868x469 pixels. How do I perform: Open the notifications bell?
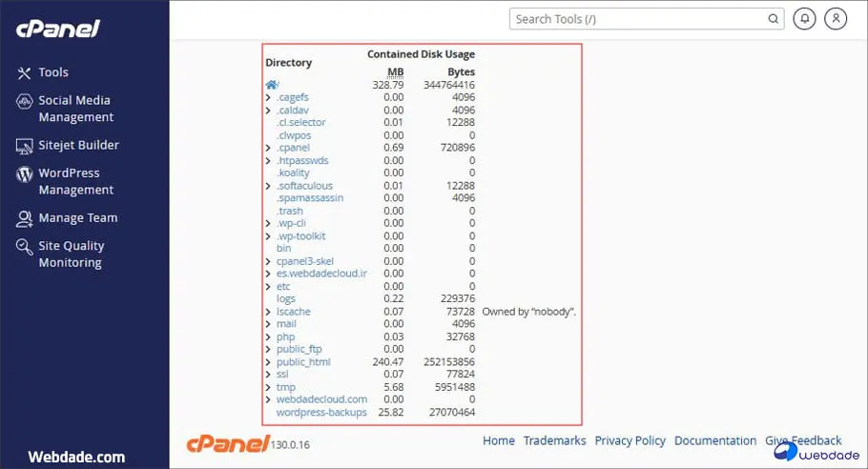(804, 18)
